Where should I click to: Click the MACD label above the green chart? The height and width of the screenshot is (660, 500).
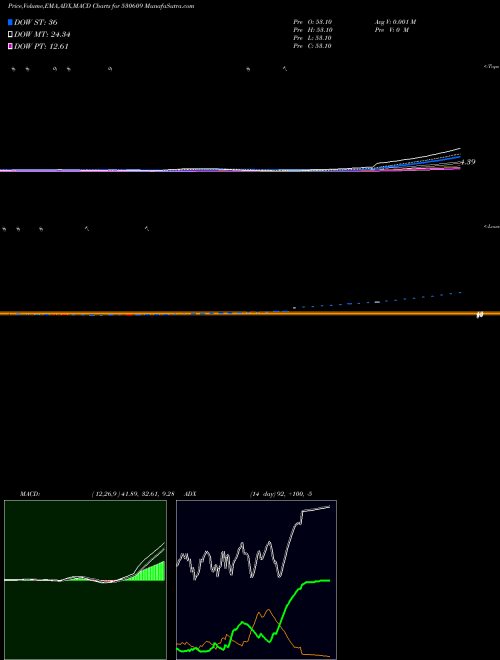coord(30,494)
